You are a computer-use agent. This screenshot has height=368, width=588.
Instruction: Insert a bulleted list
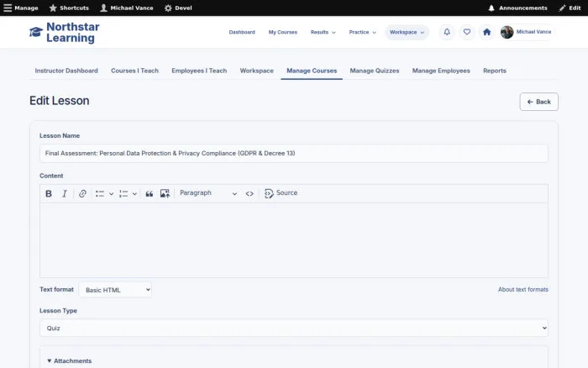(100, 193)
